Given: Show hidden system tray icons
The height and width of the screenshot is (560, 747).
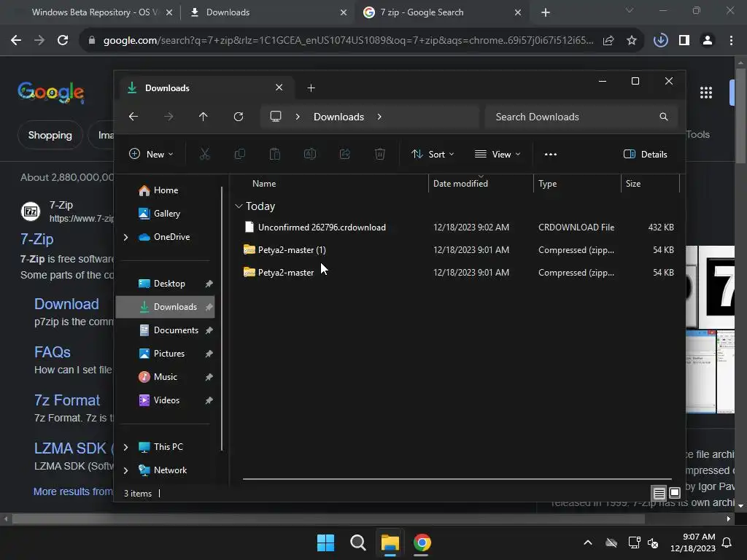Looking at the screenshot, I should pyautogui.click(x=588, y=542).
